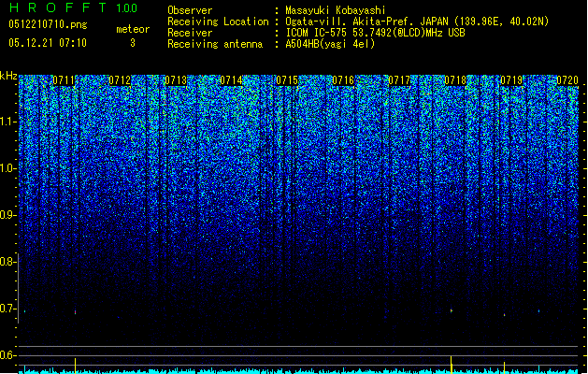Click the 0.9 kHz axis label
This screenshot has width=588, height=374.
[7, 215]
